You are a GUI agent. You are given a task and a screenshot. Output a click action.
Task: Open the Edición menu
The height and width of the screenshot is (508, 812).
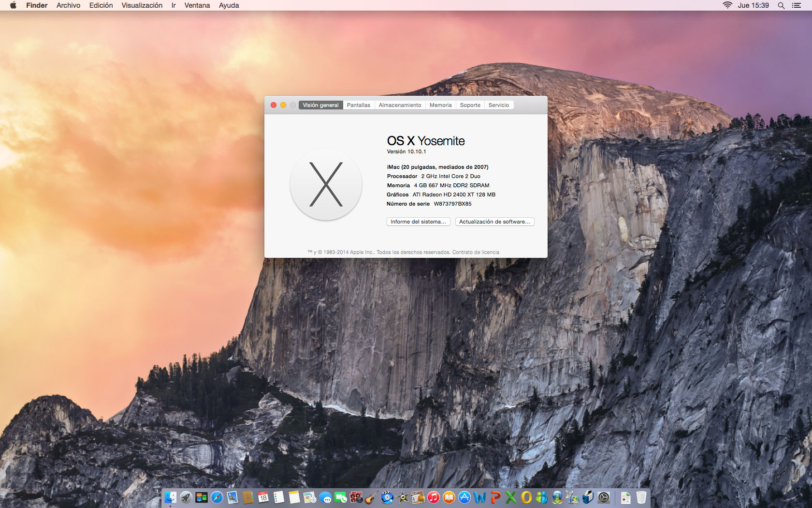coord(101,5)
